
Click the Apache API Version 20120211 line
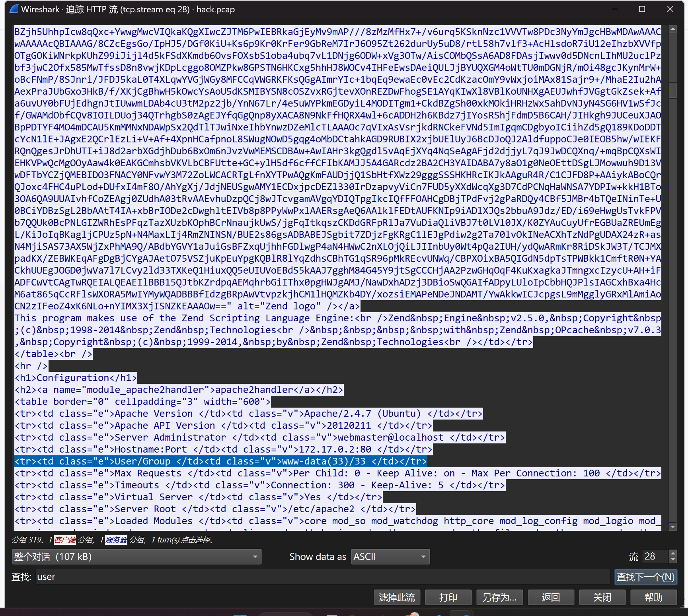[x=223, y=426]
